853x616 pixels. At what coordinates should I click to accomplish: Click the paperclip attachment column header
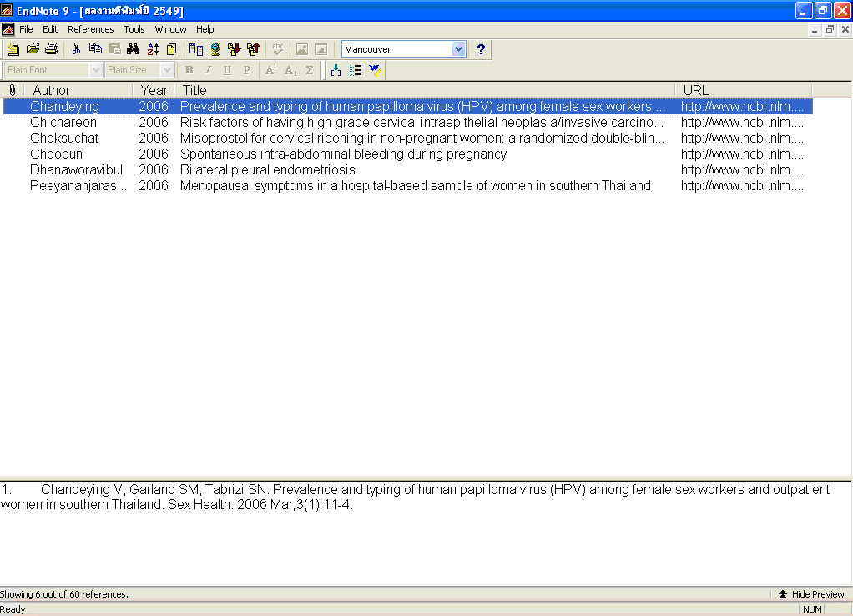(12, 90)
